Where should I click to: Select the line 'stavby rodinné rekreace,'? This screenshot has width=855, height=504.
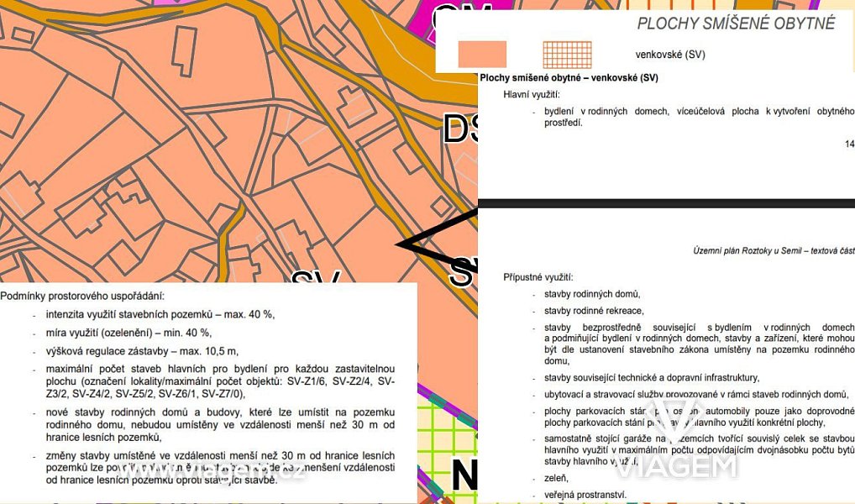(594, 311)
